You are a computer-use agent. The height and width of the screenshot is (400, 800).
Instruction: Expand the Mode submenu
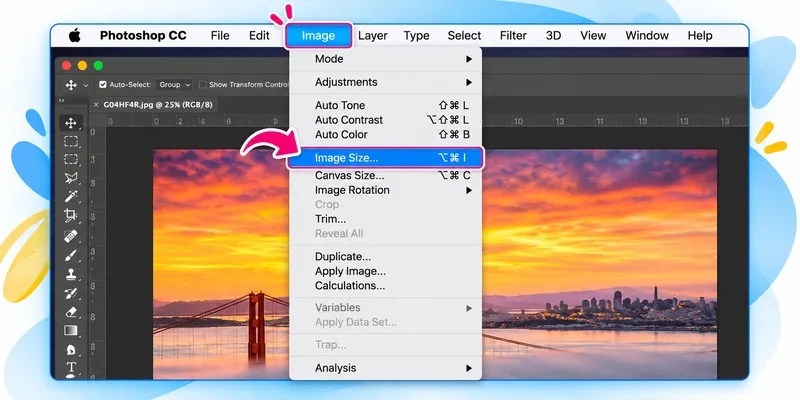(386, 59)
